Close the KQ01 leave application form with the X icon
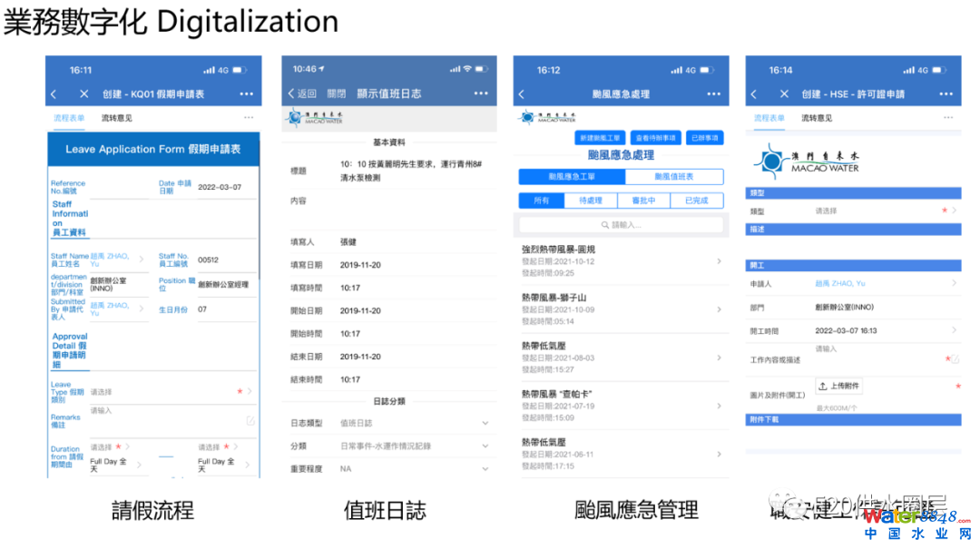Viewport: 980px width, 549px height. 84,94
